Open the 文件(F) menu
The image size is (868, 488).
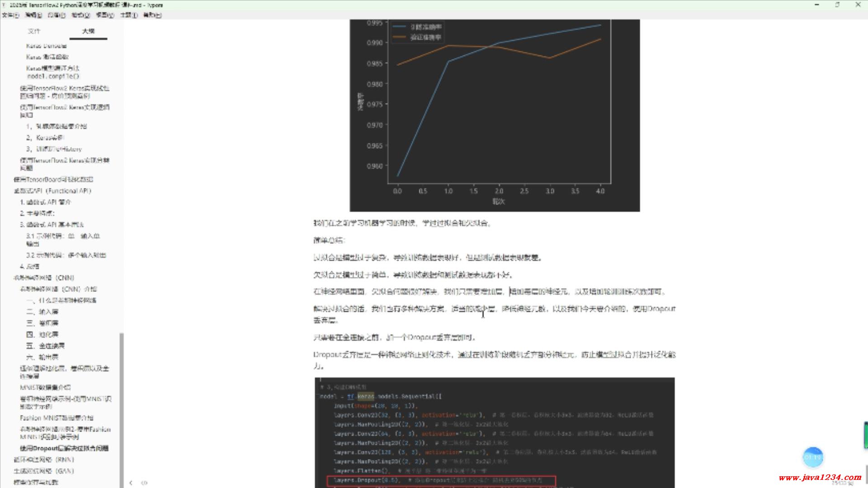(x=10, y=15)
